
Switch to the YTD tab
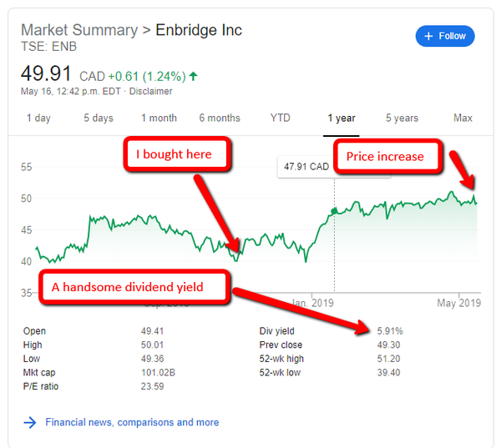281,118
